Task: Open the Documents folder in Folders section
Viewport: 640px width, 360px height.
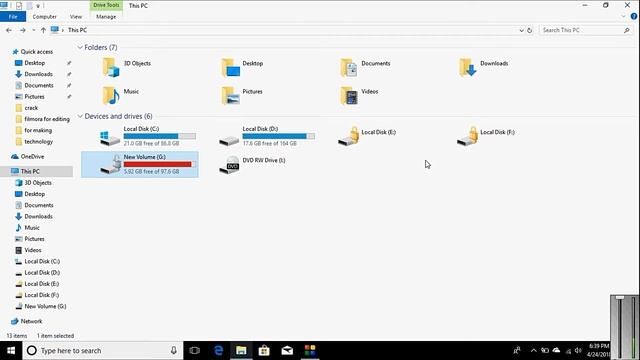Action: coord(349,67)
